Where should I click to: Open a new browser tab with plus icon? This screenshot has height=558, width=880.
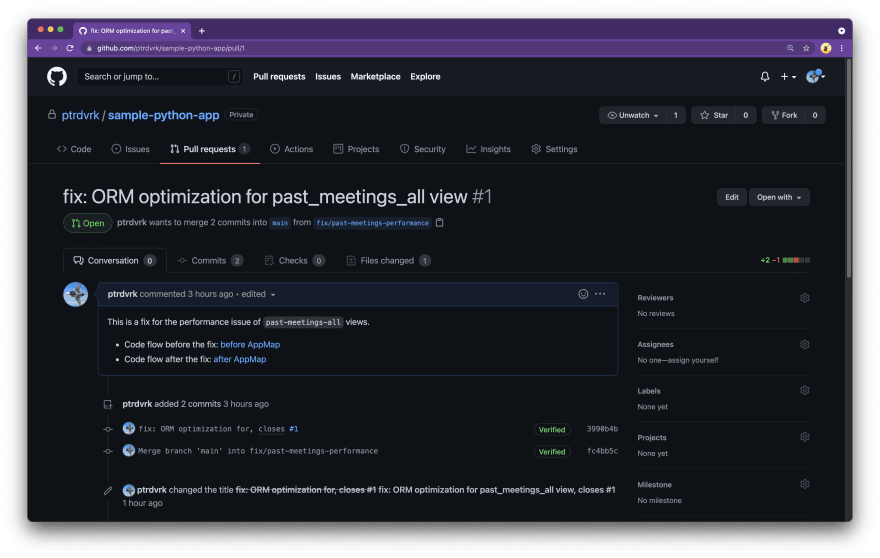point(201,31)
